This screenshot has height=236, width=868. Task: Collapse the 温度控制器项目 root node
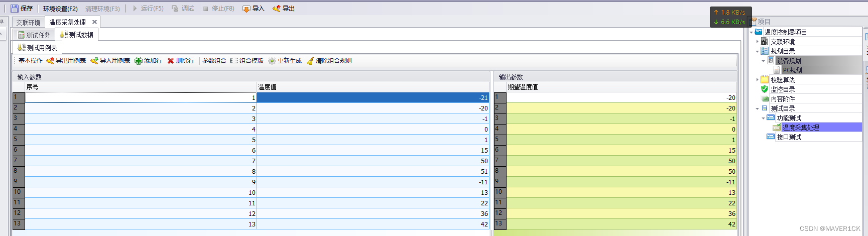coord(751,32)
